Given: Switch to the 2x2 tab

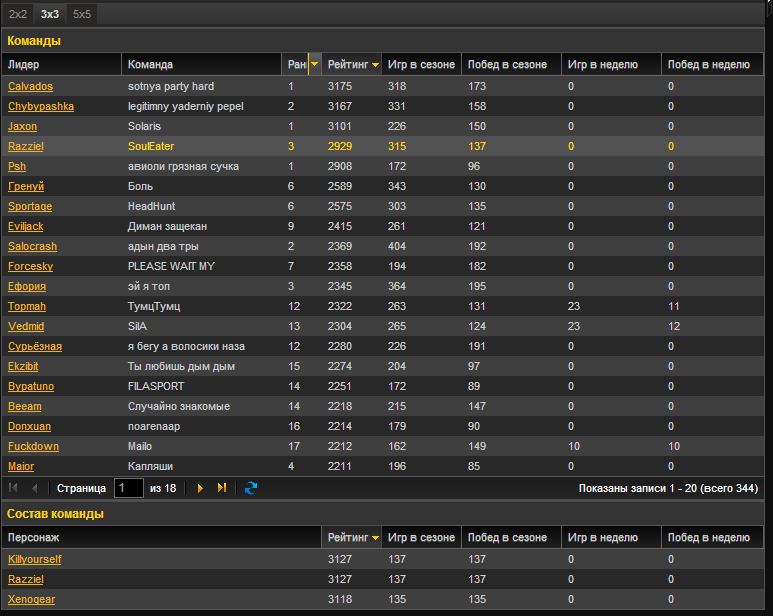Looking at the screenshot, I should pos(18,14).
